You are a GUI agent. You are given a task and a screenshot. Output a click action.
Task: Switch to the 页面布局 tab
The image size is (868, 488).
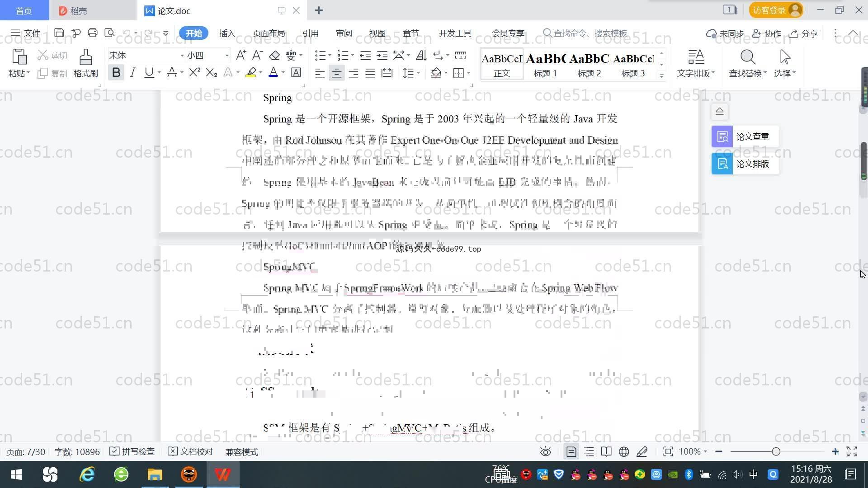(x=269, y=33)
